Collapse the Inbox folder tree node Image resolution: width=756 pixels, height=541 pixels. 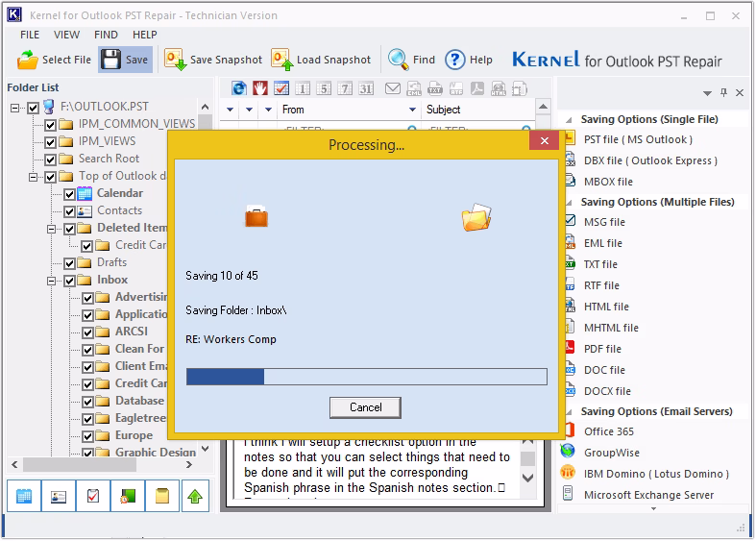51,281
